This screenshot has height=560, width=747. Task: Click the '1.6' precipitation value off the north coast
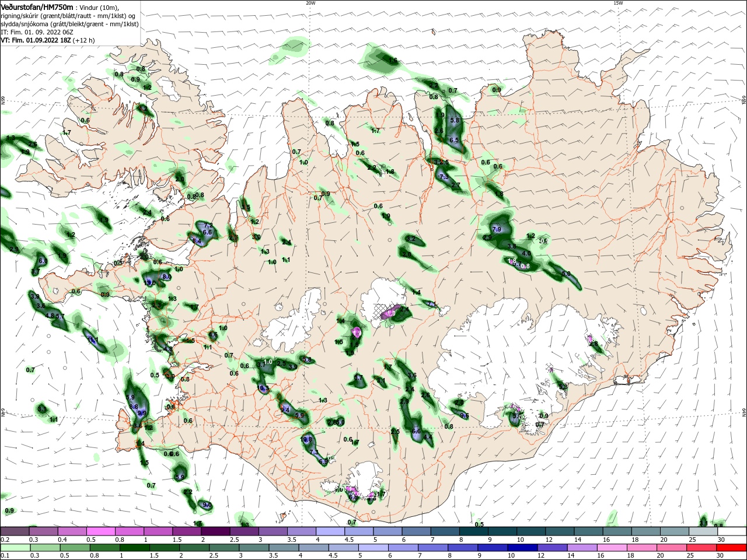pos(393,60)
